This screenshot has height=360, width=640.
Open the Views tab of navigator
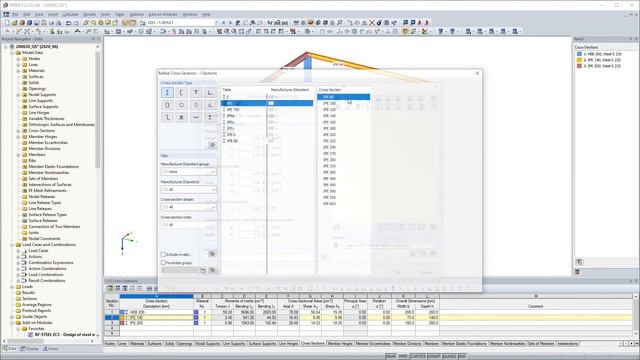(x=51, y=349)
